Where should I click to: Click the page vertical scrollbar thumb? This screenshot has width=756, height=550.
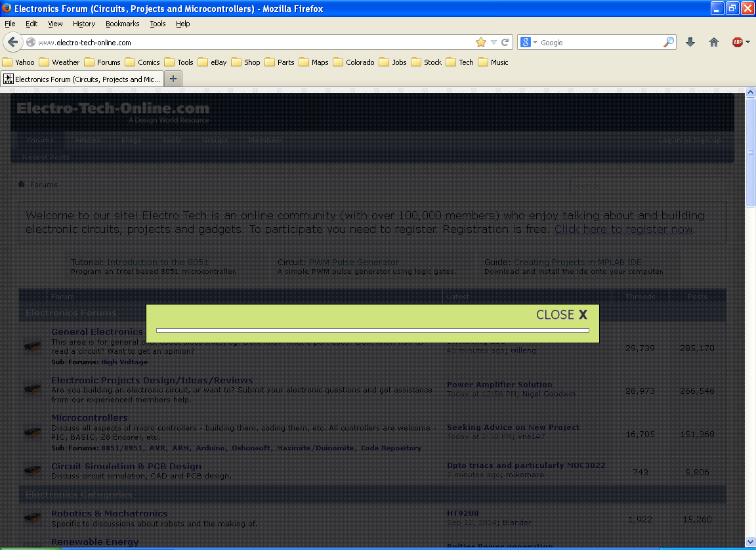click(x=750, y=152)
